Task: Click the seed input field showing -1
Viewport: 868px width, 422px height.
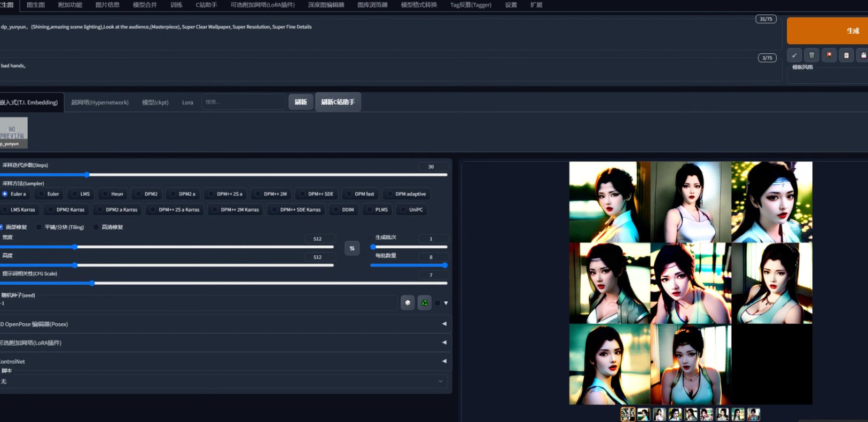Action: (x=198, y=303)
